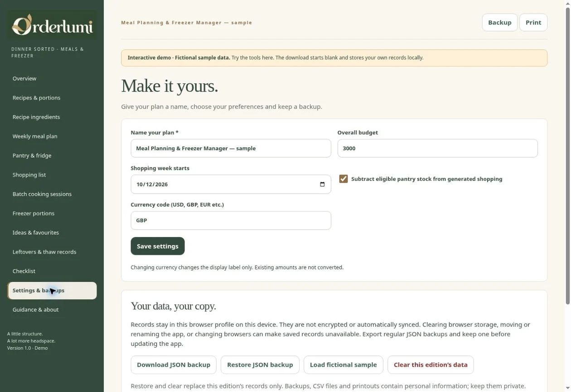571x392 pixels.
Task: Uncheck subtract eligible pantry stock checkbox
Action: [344, 179]
